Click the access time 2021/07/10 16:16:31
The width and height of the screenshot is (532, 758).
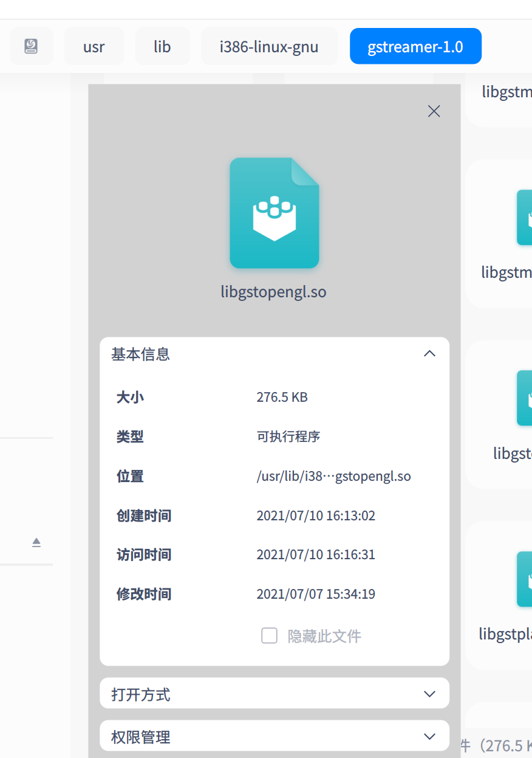point(316,554)
